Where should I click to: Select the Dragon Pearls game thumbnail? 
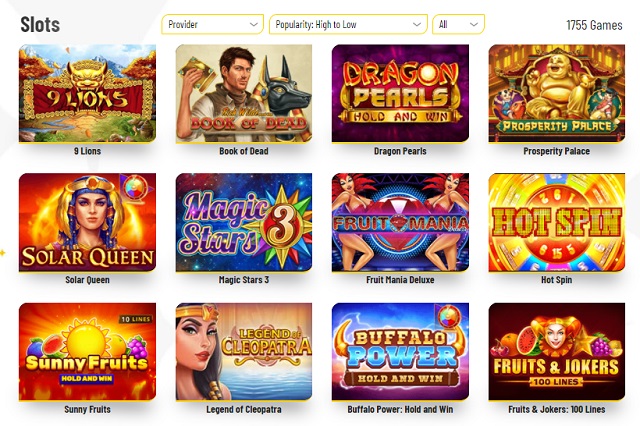(400, 93)
